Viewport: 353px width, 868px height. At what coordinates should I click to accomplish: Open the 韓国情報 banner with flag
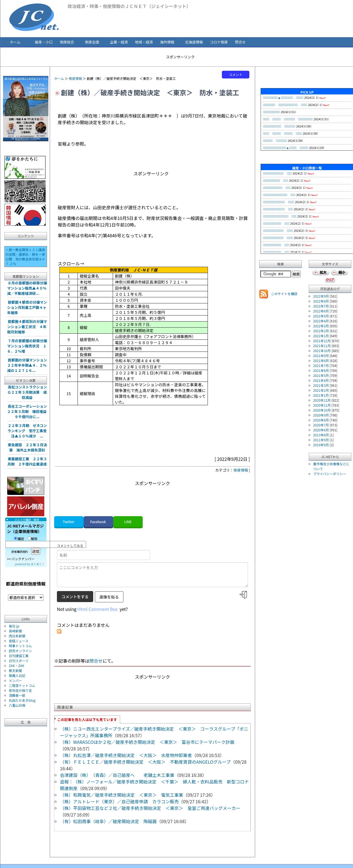click(25, 215)
